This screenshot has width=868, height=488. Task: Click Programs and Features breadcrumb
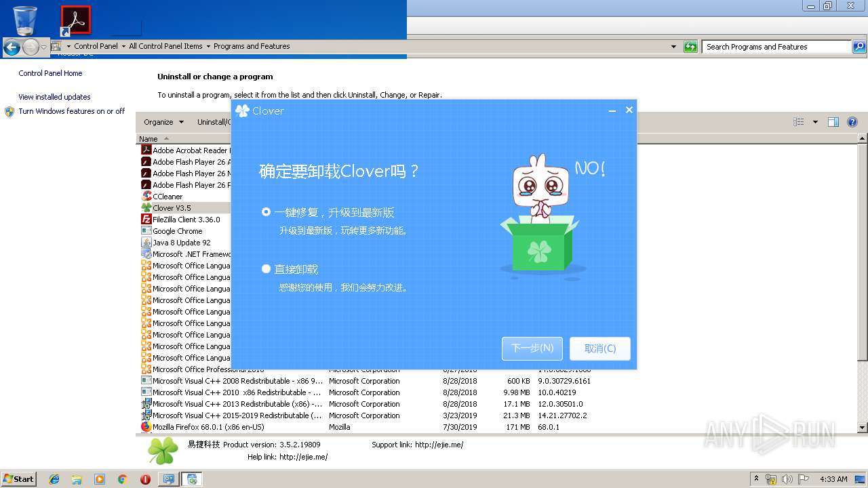(252, 46)
